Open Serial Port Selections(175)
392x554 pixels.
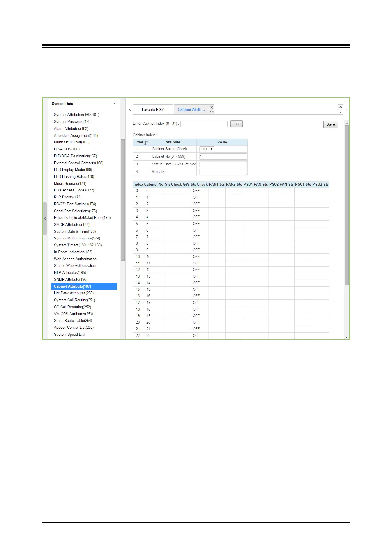tap(75, 211)
